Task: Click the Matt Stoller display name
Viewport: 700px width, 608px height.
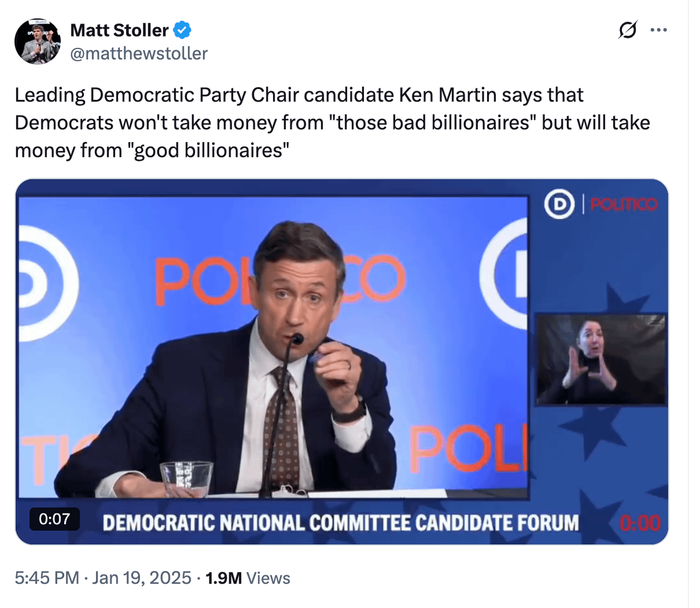Action: pos(119,30)
